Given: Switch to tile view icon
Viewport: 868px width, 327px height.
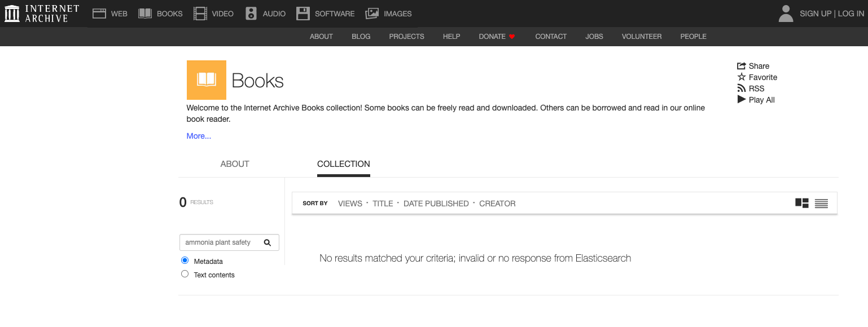Looking at the screenshot, I should click(x=802, y=203).
